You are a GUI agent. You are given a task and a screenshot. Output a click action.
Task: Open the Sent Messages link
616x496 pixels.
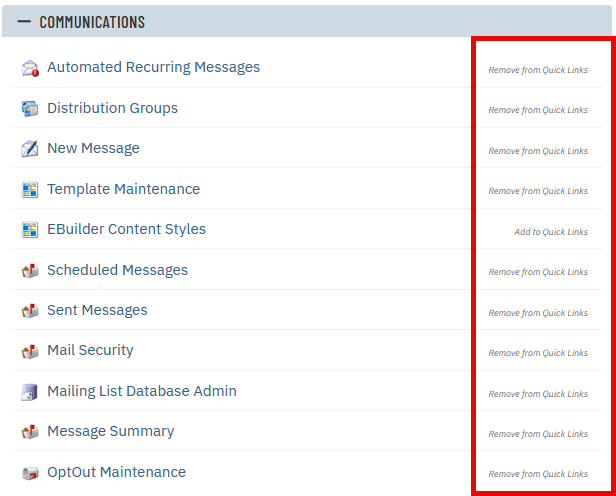click(x=97, y=310)
